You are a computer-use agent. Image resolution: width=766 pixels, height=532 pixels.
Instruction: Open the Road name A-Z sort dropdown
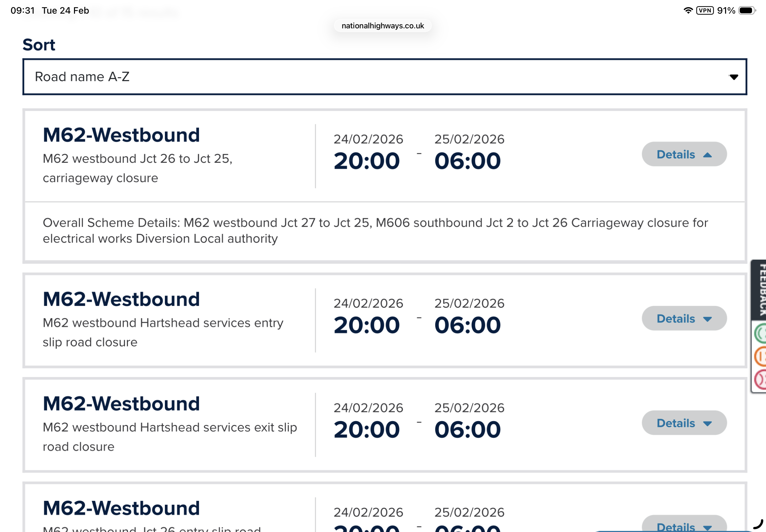click(x=385, y=77)
